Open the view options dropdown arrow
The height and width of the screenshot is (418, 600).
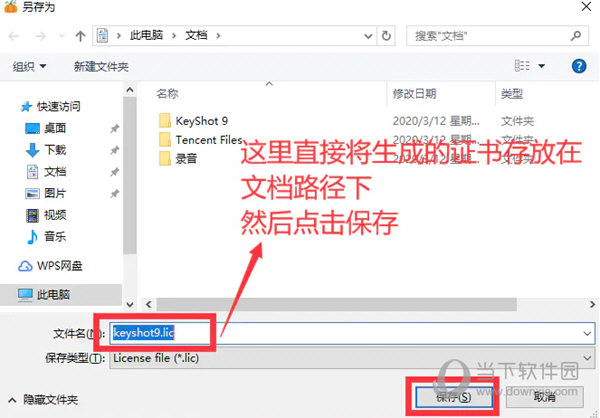[x=541, y=66]
